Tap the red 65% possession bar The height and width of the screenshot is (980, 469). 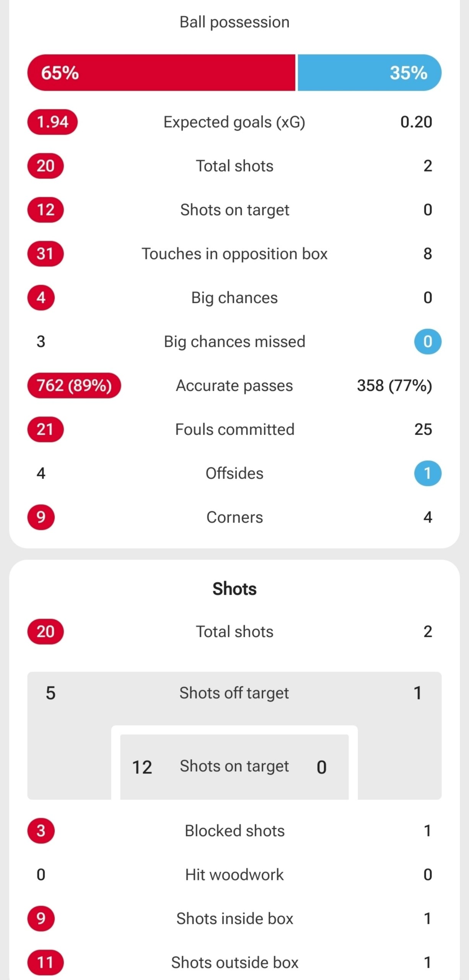click(161, 73)
